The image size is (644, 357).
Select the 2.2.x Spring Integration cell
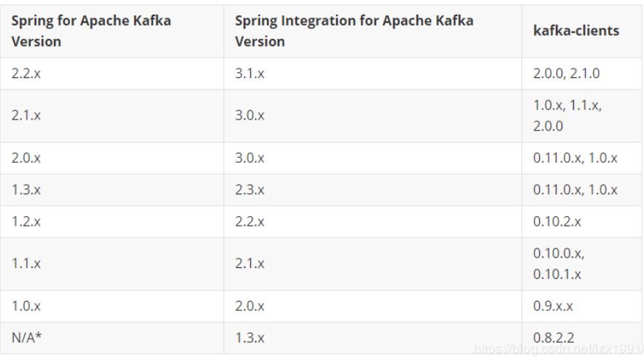[x=249, y=221]
